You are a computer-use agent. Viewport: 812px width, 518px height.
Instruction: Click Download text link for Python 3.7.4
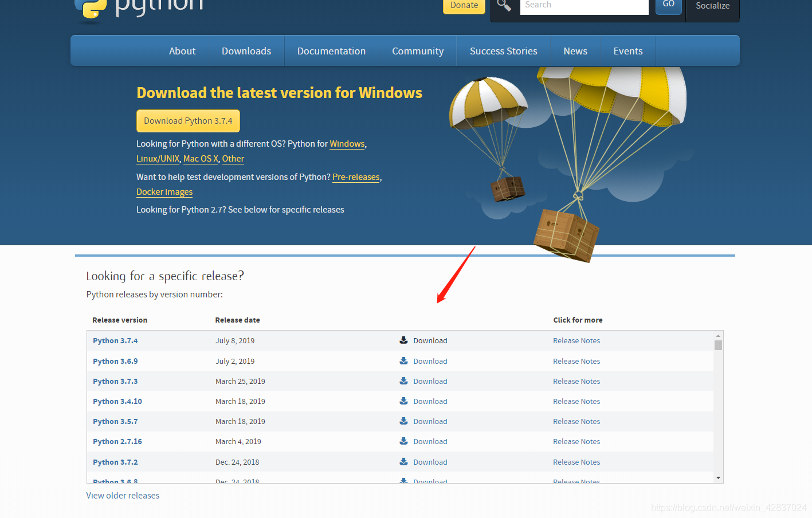(x=430, y=340)
